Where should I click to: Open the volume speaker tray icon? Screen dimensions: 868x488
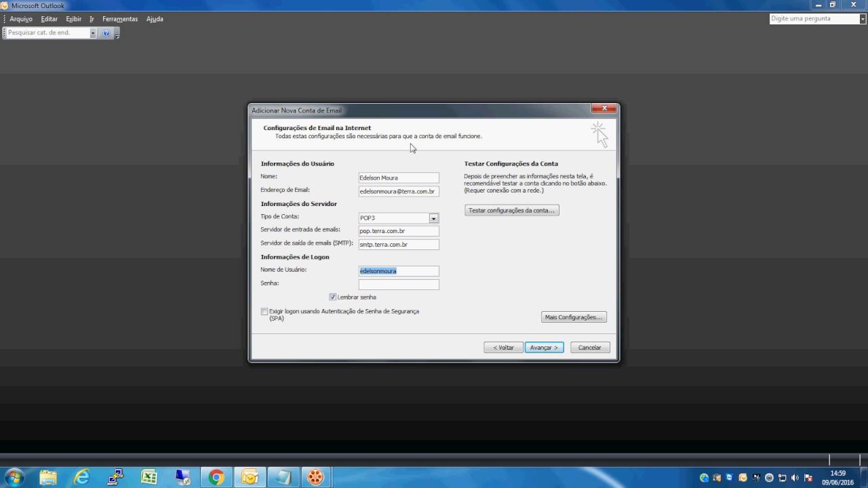pyautogui.click(x=795, y=478)
